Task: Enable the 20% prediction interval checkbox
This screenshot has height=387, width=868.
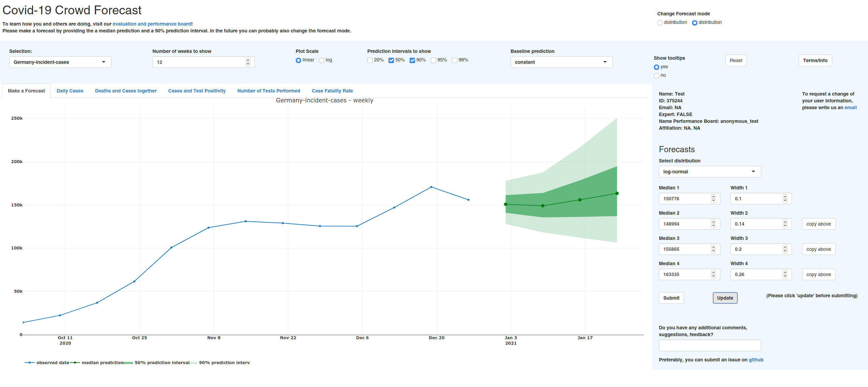Action: (x=370, y=60)
